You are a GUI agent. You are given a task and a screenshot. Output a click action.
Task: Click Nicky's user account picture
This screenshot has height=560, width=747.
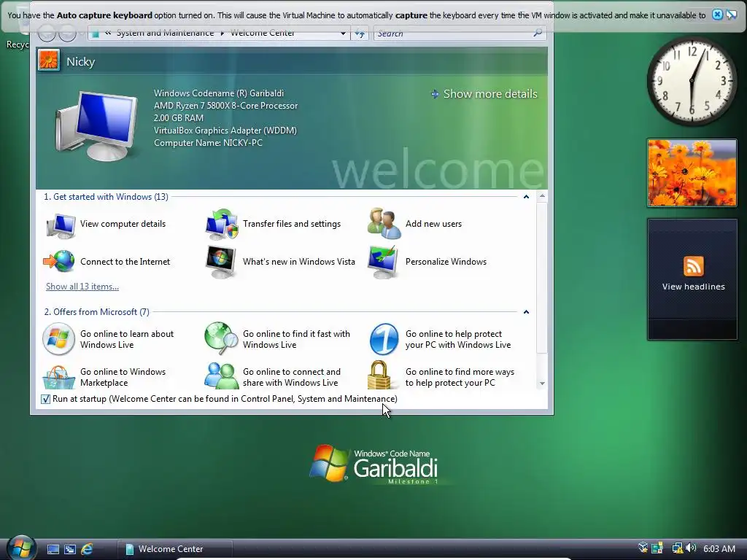[49, 61]
